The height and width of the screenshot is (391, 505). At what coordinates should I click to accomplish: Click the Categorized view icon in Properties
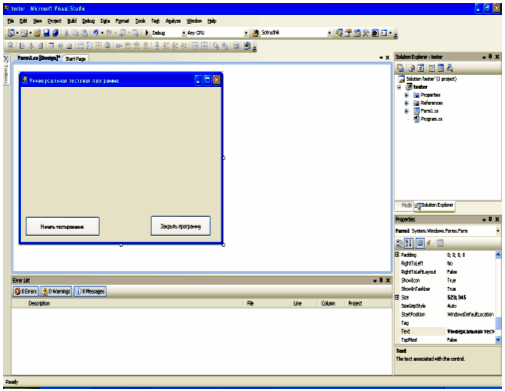[x=399, y=243]
